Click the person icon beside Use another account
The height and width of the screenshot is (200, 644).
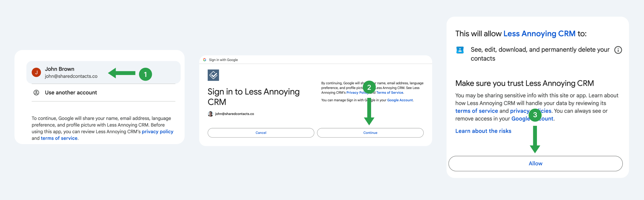pos(36,92)
